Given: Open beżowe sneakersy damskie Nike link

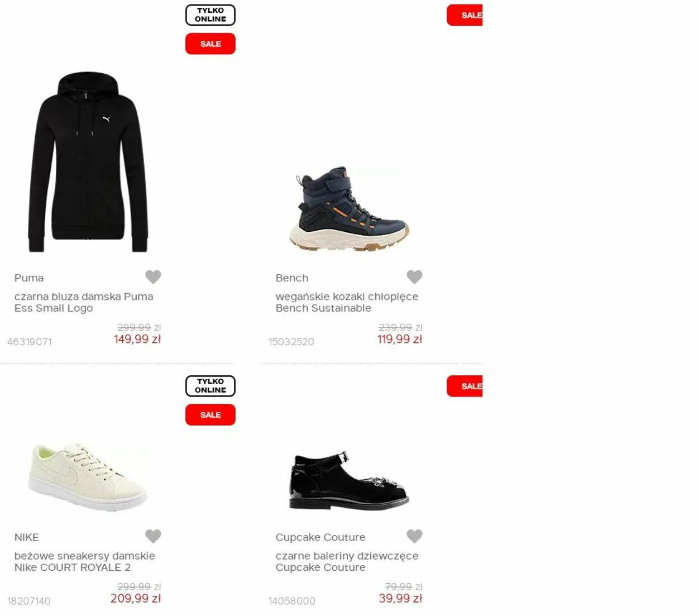Looking at the screenshot, I should coord(84,561).
